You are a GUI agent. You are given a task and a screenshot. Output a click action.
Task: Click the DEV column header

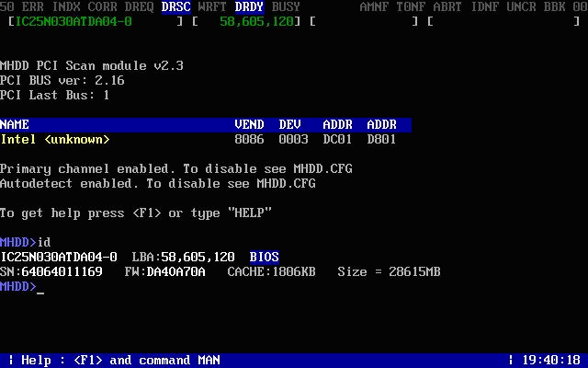tap(289, 125)
